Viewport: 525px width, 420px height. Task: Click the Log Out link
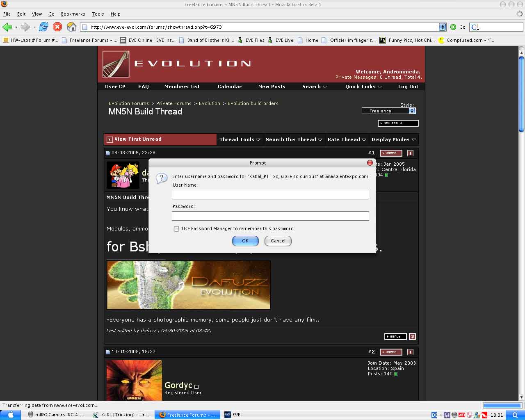pyautogui.click(x=409, y=87)
